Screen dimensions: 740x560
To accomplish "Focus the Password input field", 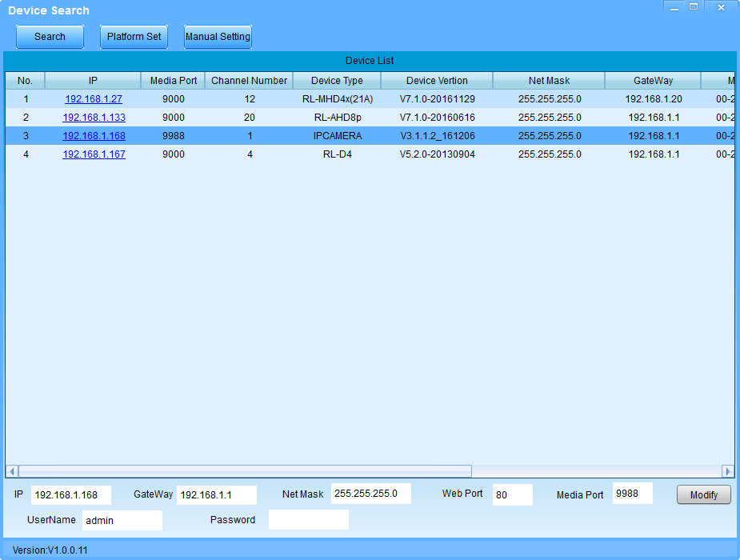I will tap(308, 520).
